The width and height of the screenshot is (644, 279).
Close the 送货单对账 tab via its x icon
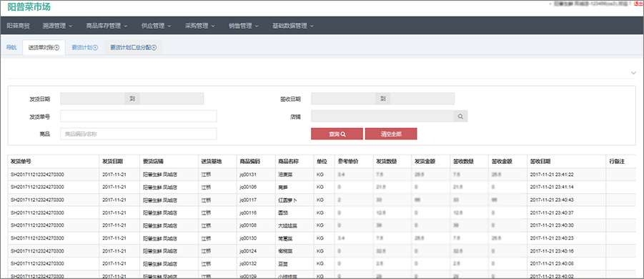pyautogui.click(x=57, y=48)
